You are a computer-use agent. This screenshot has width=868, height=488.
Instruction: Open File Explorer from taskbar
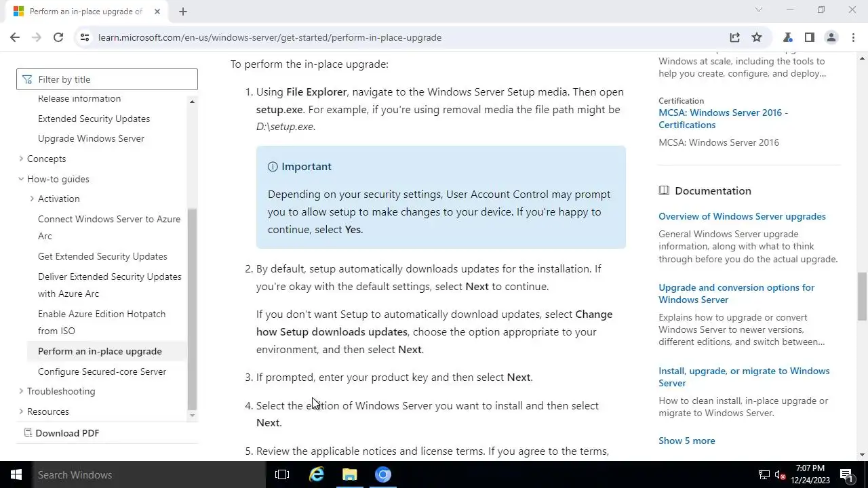(x=350, y=474)
